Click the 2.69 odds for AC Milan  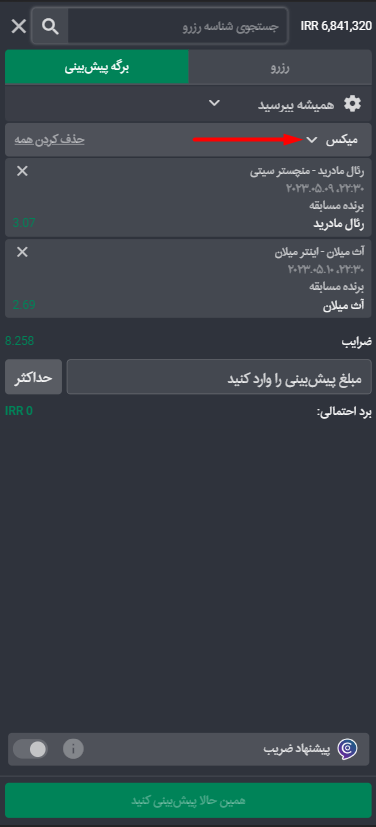click(x=24, y=304)
